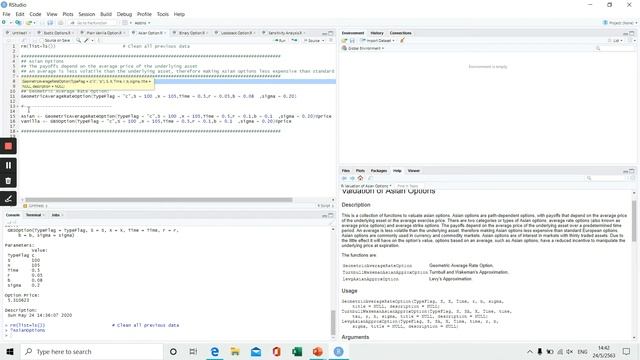The height and width of the screenshot is (360, 640).
Task: Open the Packages tab
Action: click(x=379, y=171)
